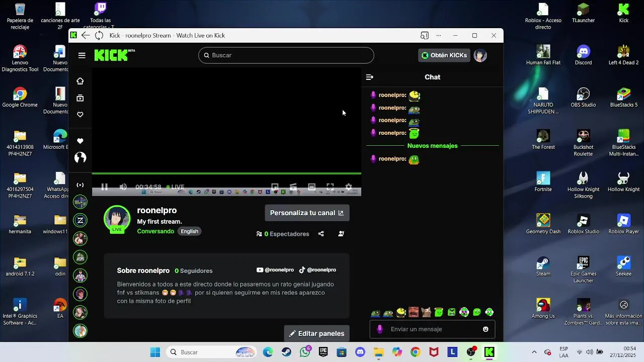Open Geometry Dash desktop shortcut

[543, 224]
